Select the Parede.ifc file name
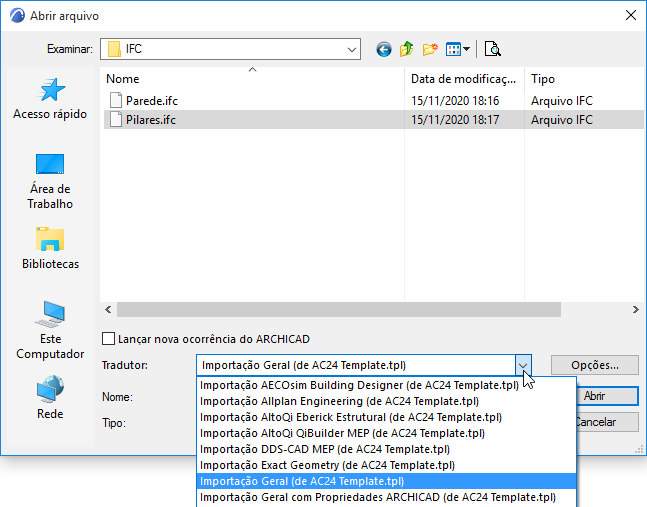Viewport: 647px width, 507px height. pyautogui.click(x=152, y=101)
